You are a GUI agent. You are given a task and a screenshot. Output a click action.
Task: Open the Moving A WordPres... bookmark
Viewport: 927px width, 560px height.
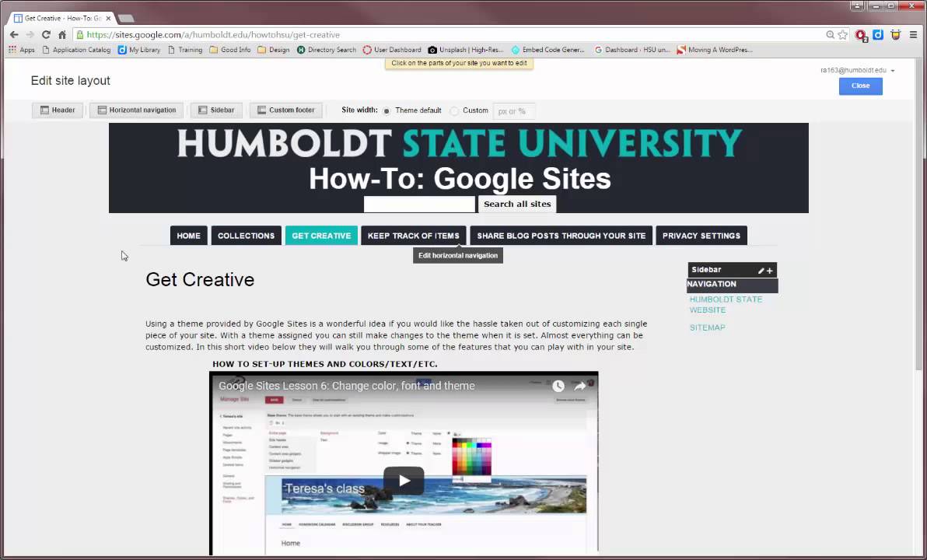pos(715,51)
